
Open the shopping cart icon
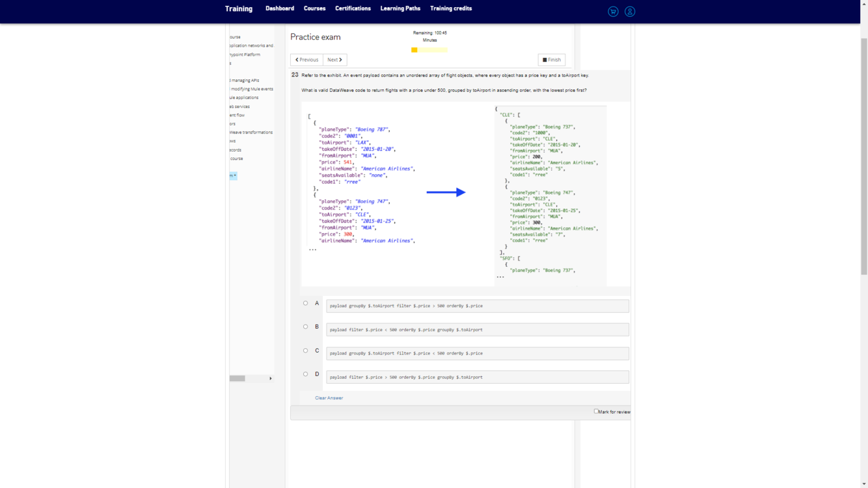613,12
